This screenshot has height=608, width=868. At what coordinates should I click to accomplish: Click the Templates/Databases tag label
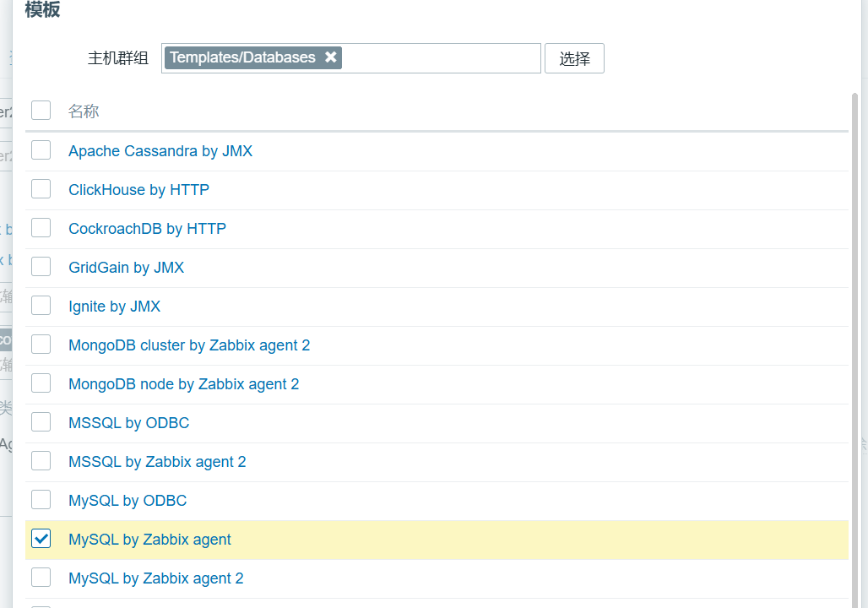(x=242, y=57)
